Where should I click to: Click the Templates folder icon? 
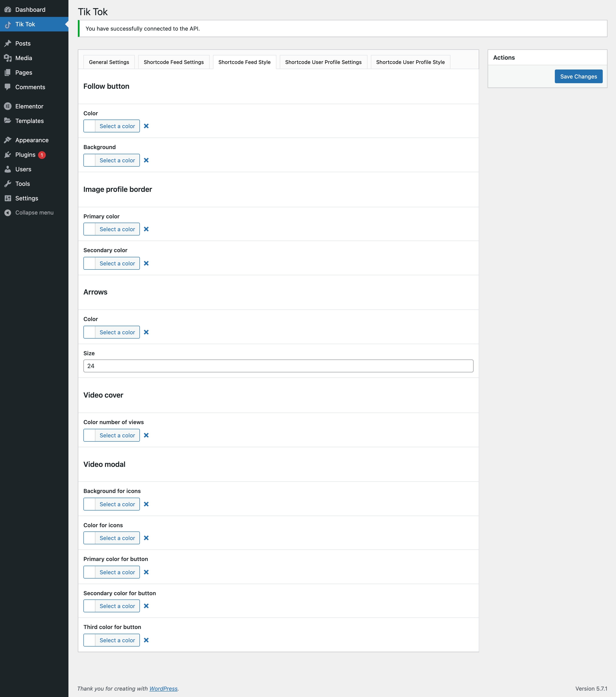click(8, 121)
